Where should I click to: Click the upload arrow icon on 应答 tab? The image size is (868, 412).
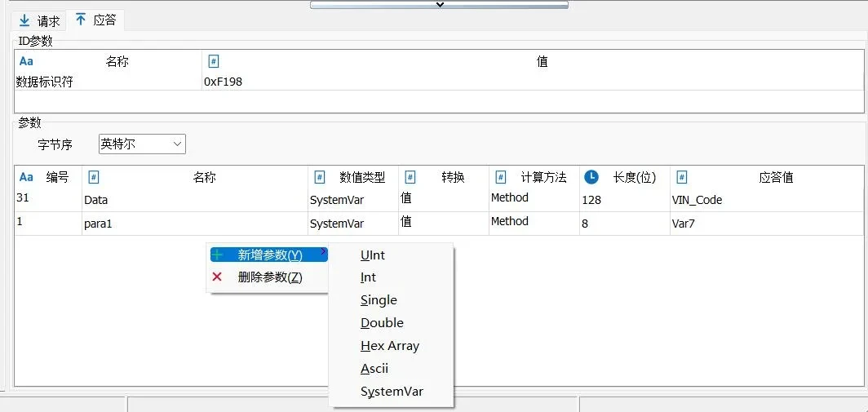pyautogui.click(x=81, y=20)
